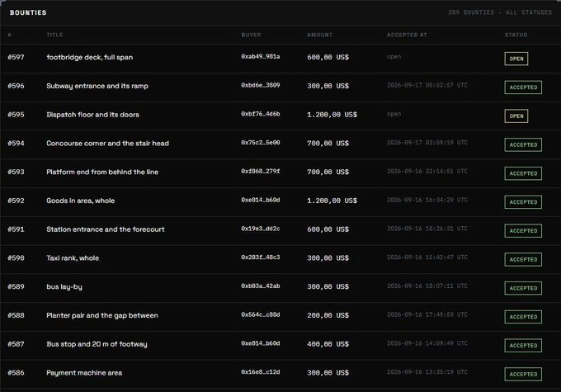This screenshot has width=561, height=392.
Task: Click bounty number #596
Action: (x=16, y=86)
